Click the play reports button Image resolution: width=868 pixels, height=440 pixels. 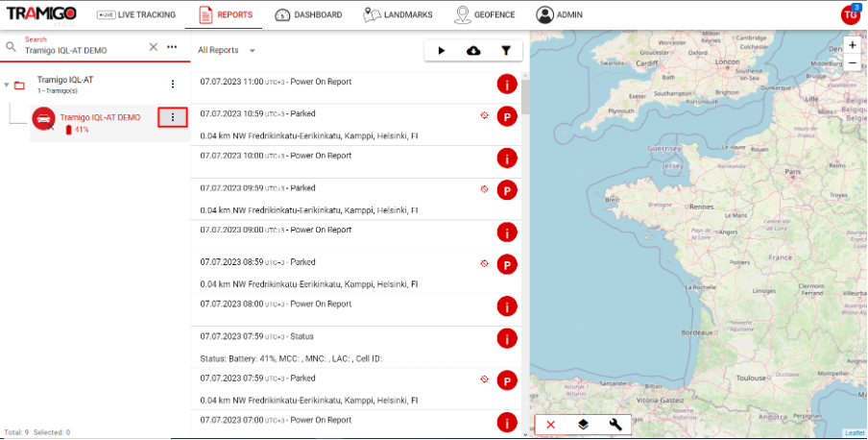tap(442, 50)
